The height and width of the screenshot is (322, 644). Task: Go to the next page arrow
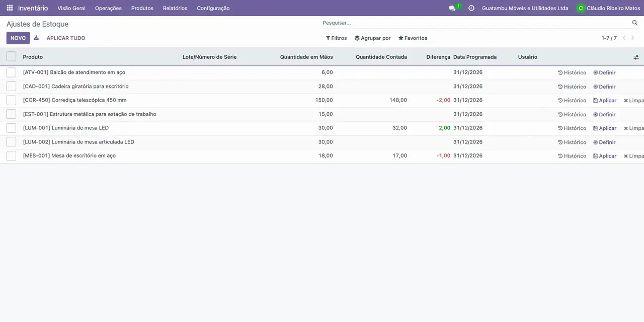[x=633, y=38]
